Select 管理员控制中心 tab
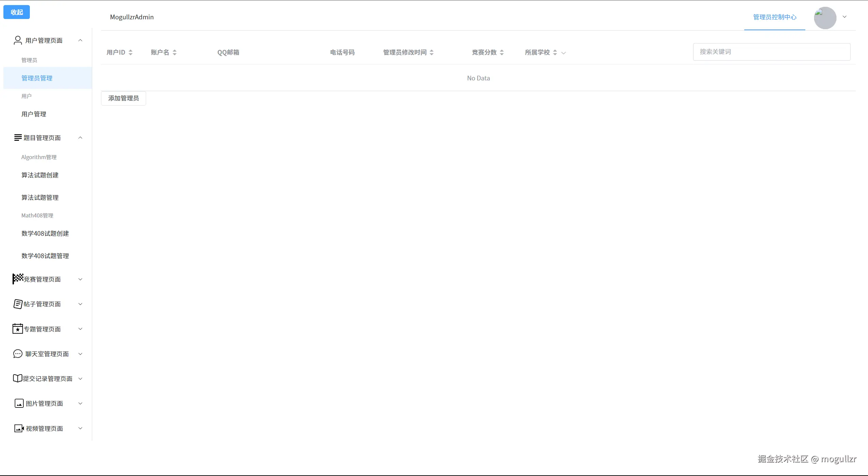This screenshot has width=868, height=476. pos(774,17)
